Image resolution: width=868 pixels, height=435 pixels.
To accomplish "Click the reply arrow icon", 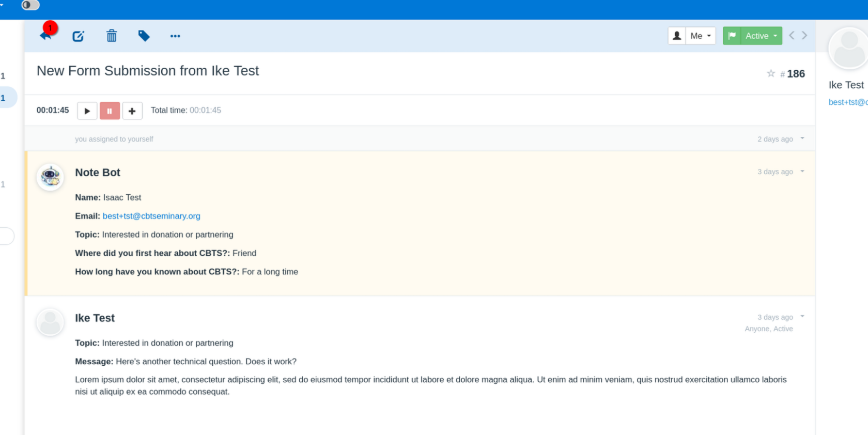I will [x=45, y=36].
